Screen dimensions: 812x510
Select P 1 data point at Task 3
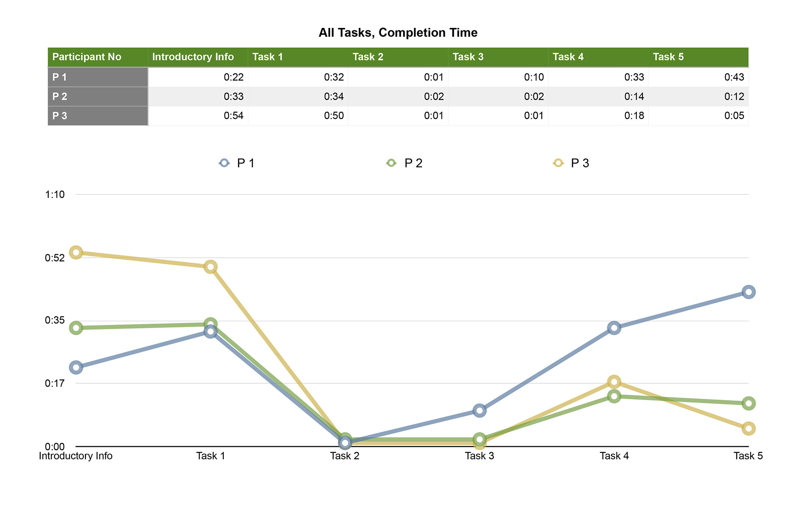[479, 410]
